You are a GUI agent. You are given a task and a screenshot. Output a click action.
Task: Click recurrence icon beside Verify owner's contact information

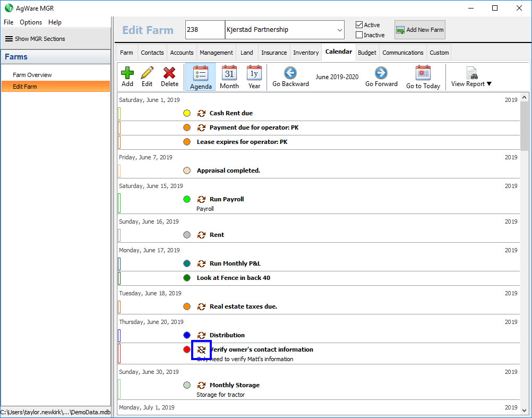(201, 350)
